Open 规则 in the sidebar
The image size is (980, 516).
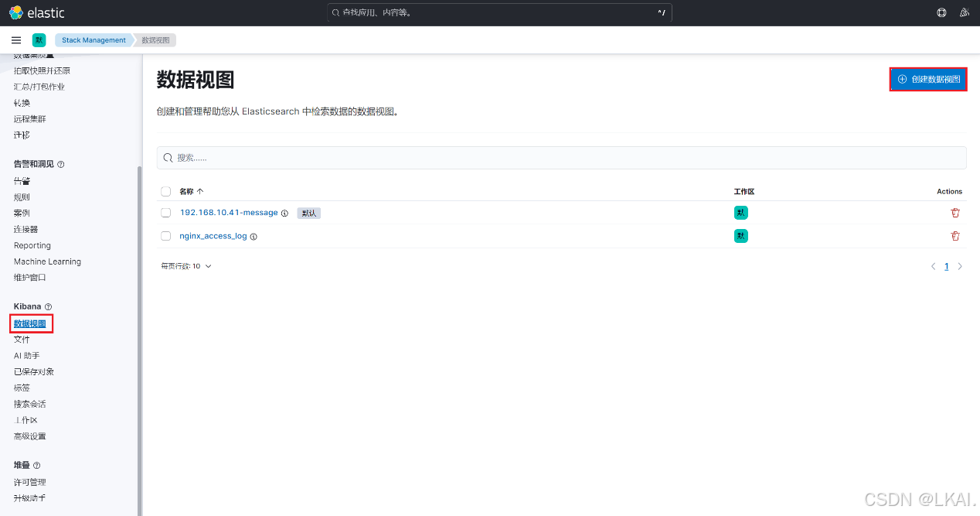coord(22,197)
